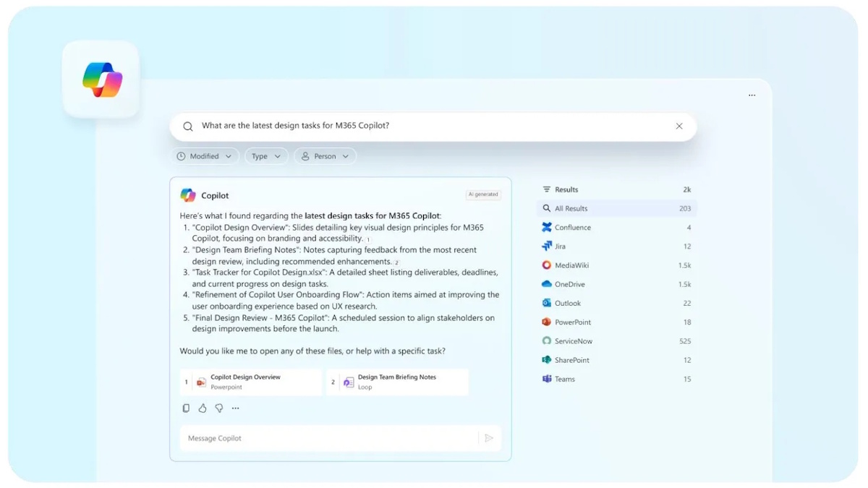Filter results by SharePoint
Screen dimensions: 868x488
[x=617, y=360]
